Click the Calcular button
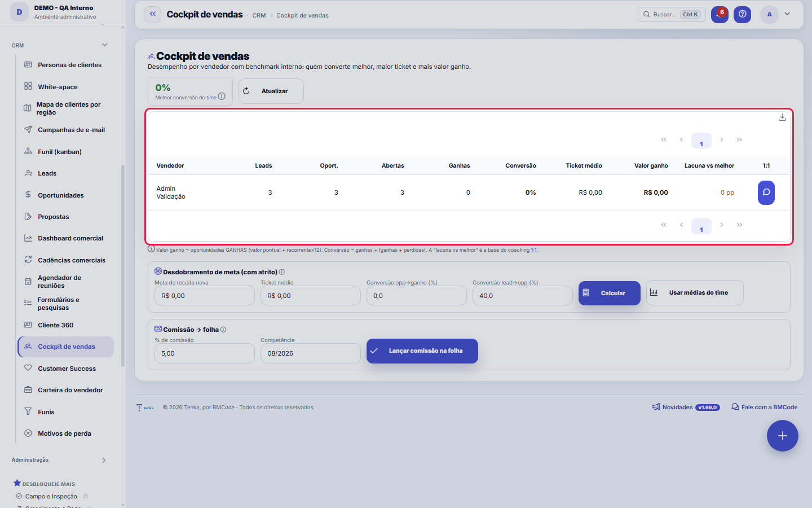This screenshot has width=812, height=508. click(x=610, y=293)
